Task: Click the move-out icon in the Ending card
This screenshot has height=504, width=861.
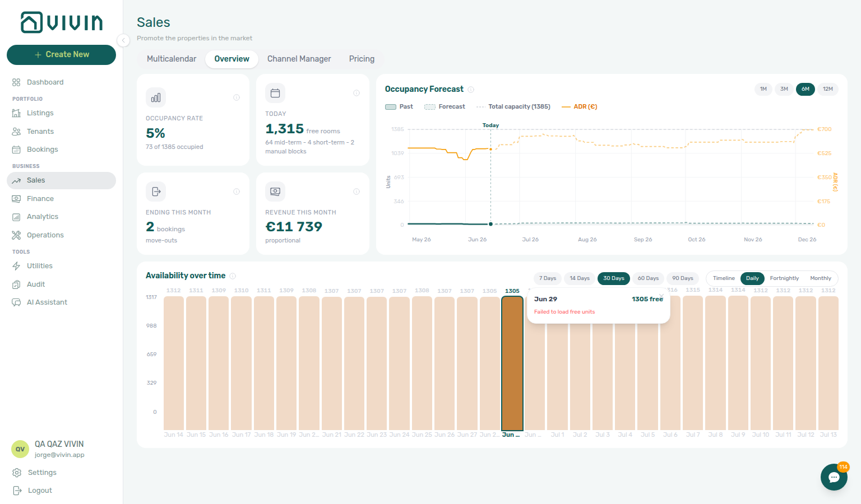Action: [156, 192]
